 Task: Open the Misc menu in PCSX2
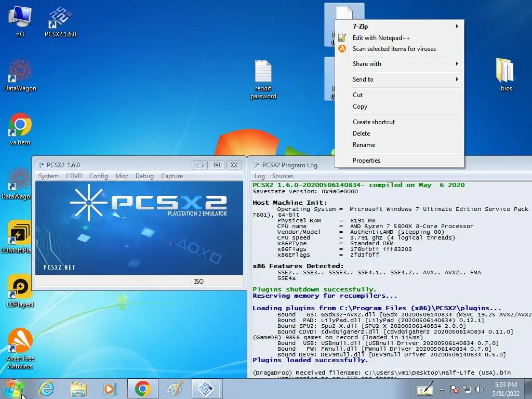pyautogui.click(x=122, y=176)
